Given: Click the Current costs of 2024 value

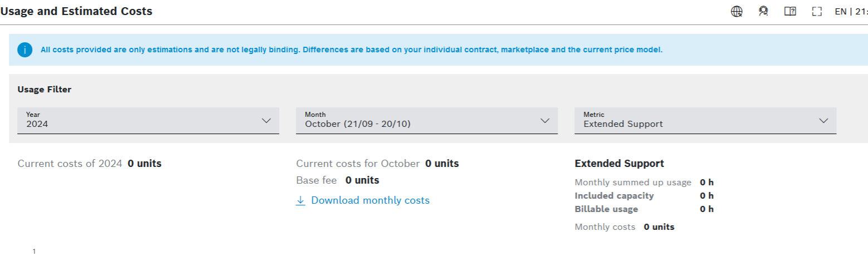Looking at the screenshot, I should pos(144,164).
